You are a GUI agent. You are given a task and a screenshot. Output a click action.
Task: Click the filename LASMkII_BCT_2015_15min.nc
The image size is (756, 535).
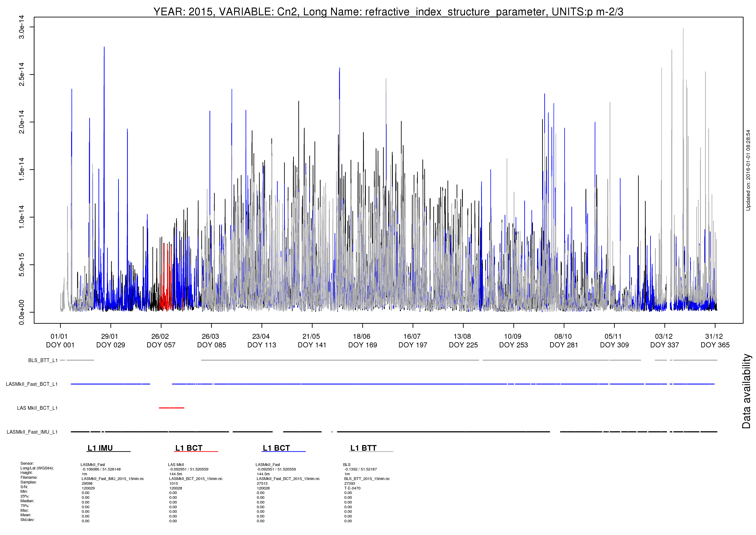[x=196, y=479]
